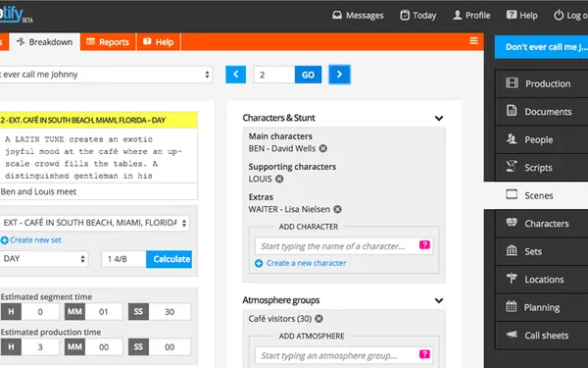This screenshot has height=368, width=588.
Task: Click plus icon beside Create new set
Action: click(x=5, y=240)
